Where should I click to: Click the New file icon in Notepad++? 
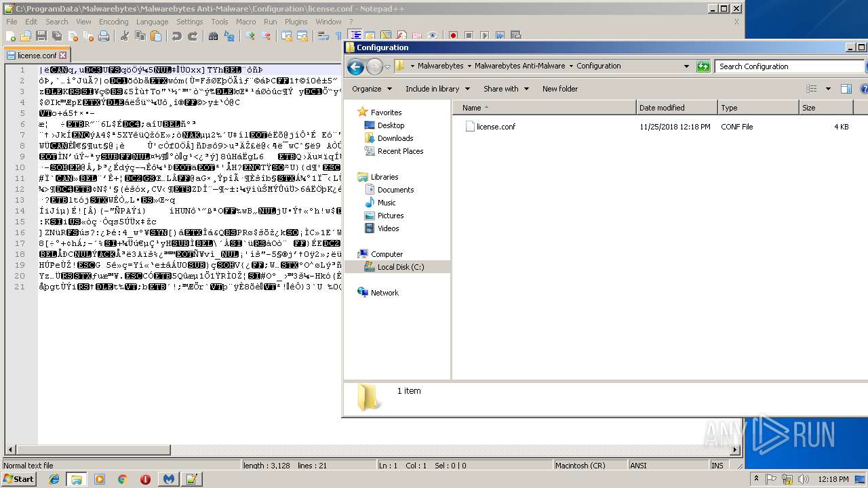pos(11,36)
